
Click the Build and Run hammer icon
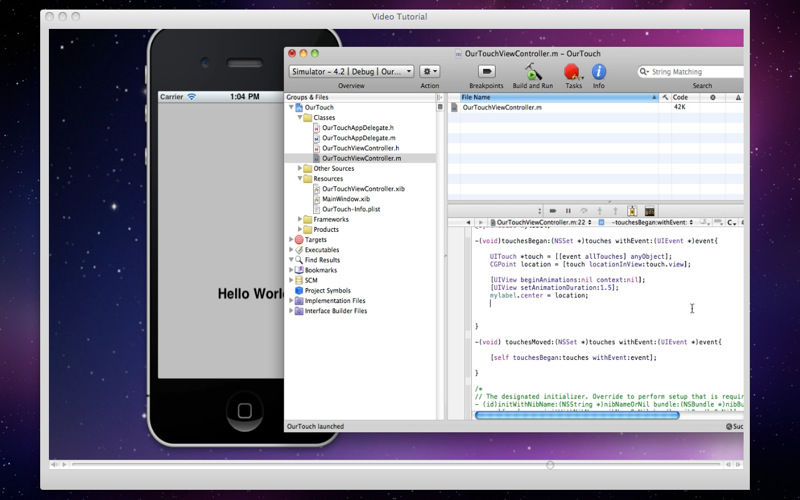pyautogui.click(x=534, y=72)
